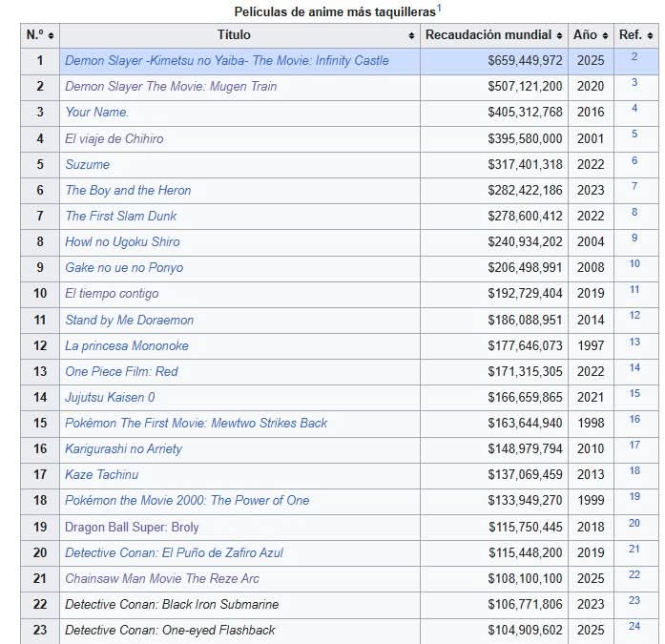Sort table by N.º column arrows
This screenshot has height=644, width=665.
tap(51, 35)
